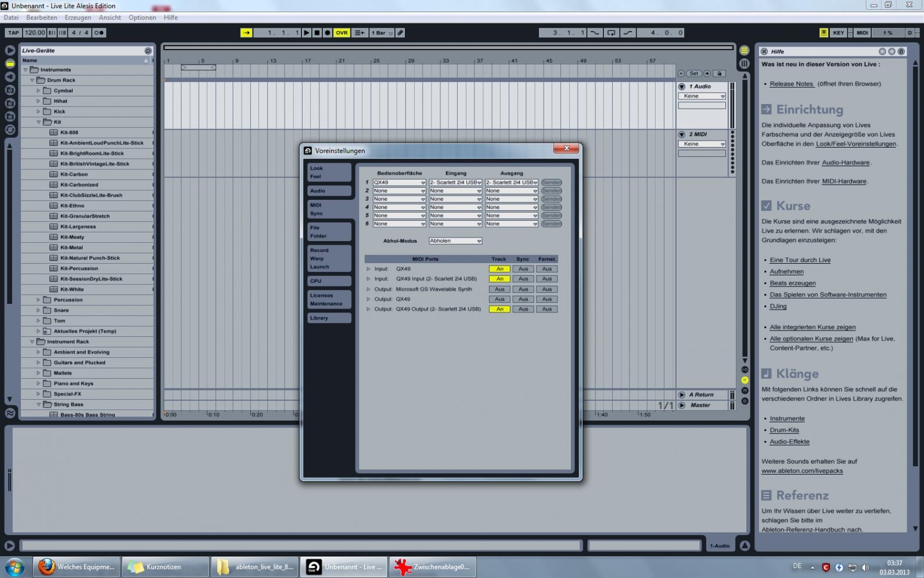Open Firefox from the taskbar
The width and height of the screenshot is (924, 578).
pos(76,567)
